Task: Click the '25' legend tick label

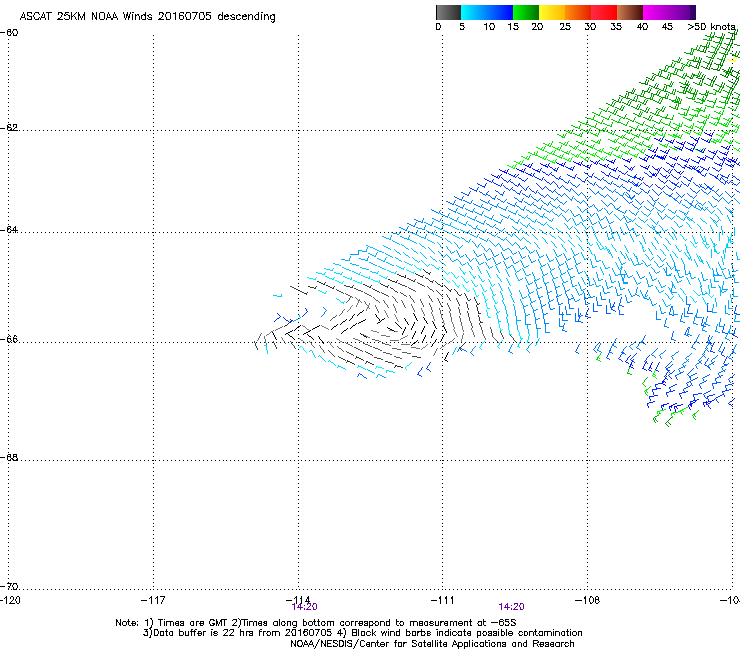Action: [x=565, y=27]
